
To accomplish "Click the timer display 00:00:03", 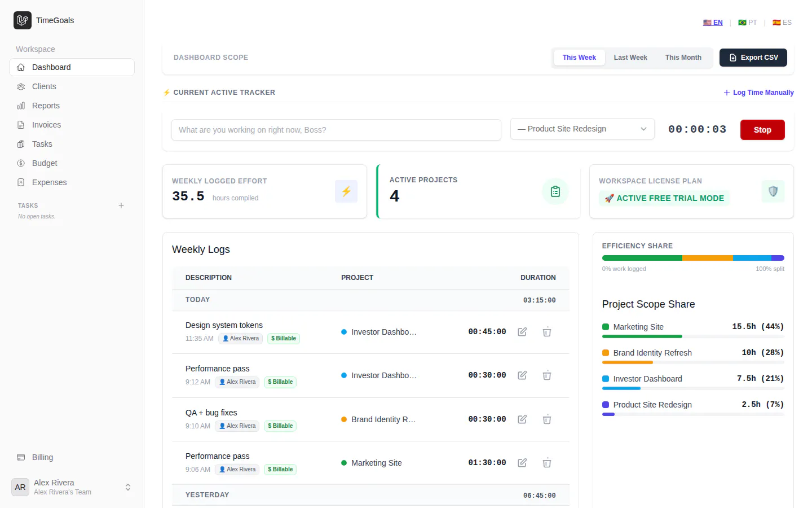I will (698, 129).
